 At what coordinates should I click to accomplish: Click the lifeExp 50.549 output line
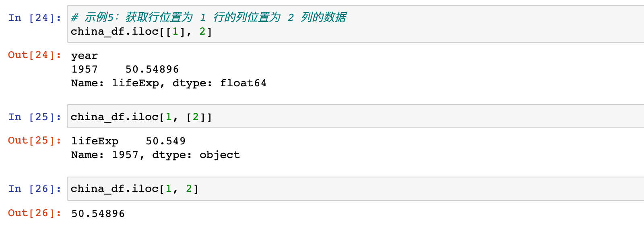point(128,141)
